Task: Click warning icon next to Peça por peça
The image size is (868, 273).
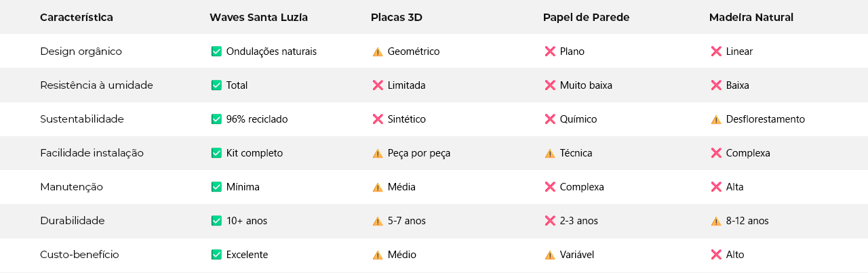Action: (378, 153)
